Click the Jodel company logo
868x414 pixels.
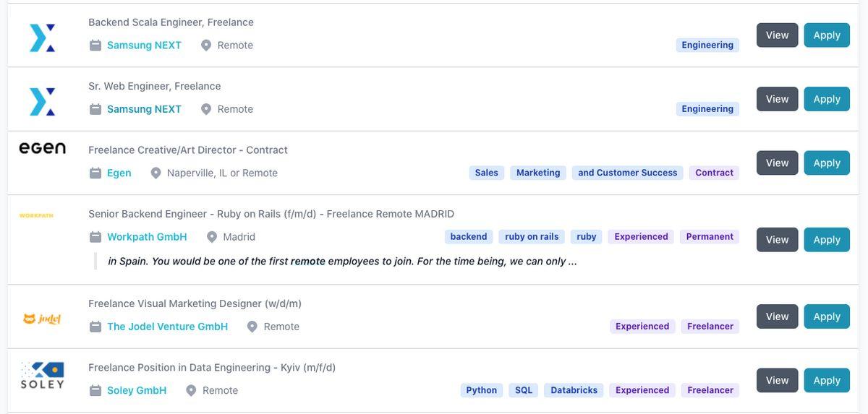pyautogui.click(x=42, y=319)
